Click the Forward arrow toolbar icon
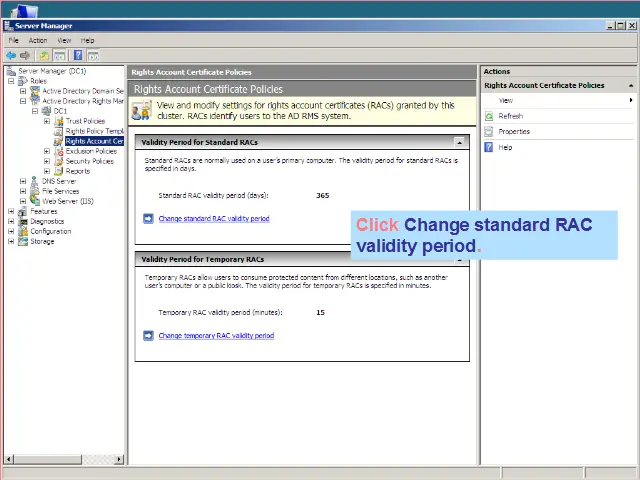 (25, 55)
